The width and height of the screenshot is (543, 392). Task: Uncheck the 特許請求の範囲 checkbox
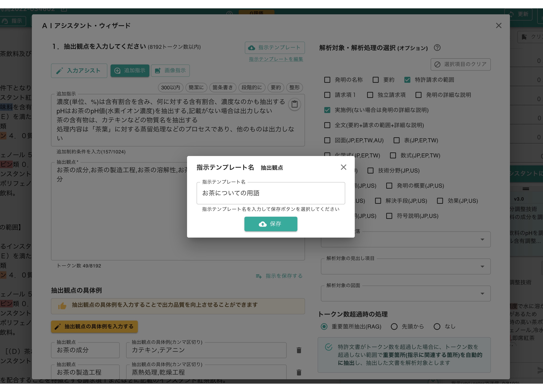(x=407, y=80)
